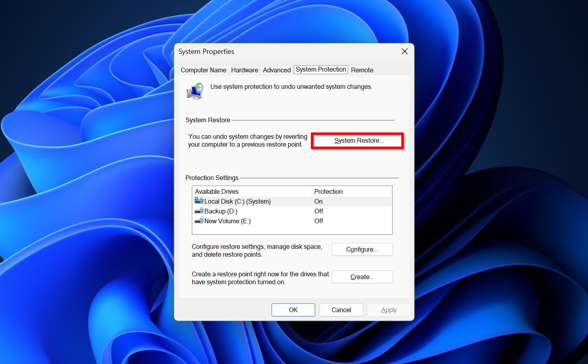Screen dimensions: 588x364
Task: Switch to the Remote tab
Action: tap(362, 70)
